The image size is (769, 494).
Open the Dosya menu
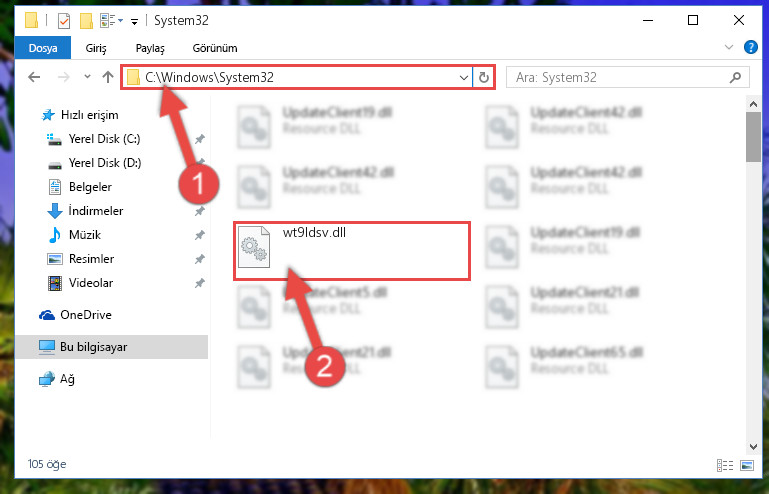coord(43,48)
